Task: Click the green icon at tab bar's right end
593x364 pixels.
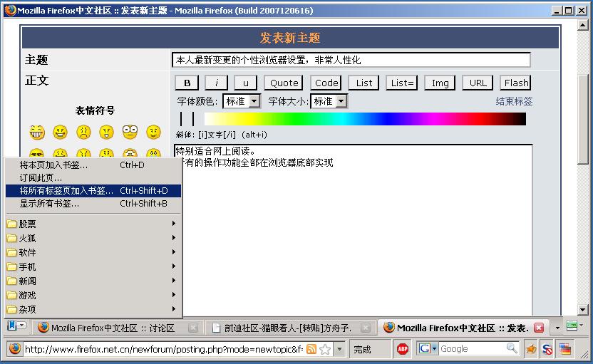Action: (x=572, y=326)
